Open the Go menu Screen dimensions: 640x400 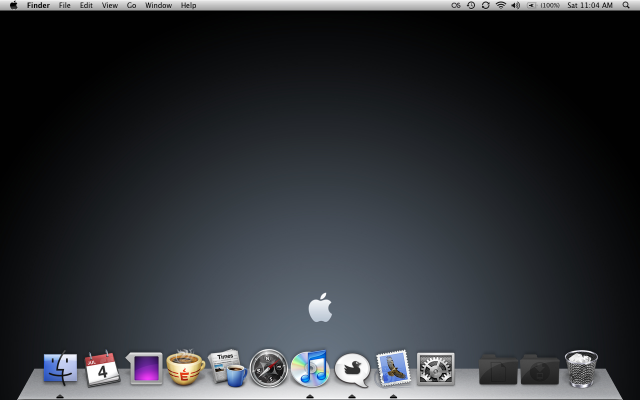pyautogui.click(x=131, y=5)
